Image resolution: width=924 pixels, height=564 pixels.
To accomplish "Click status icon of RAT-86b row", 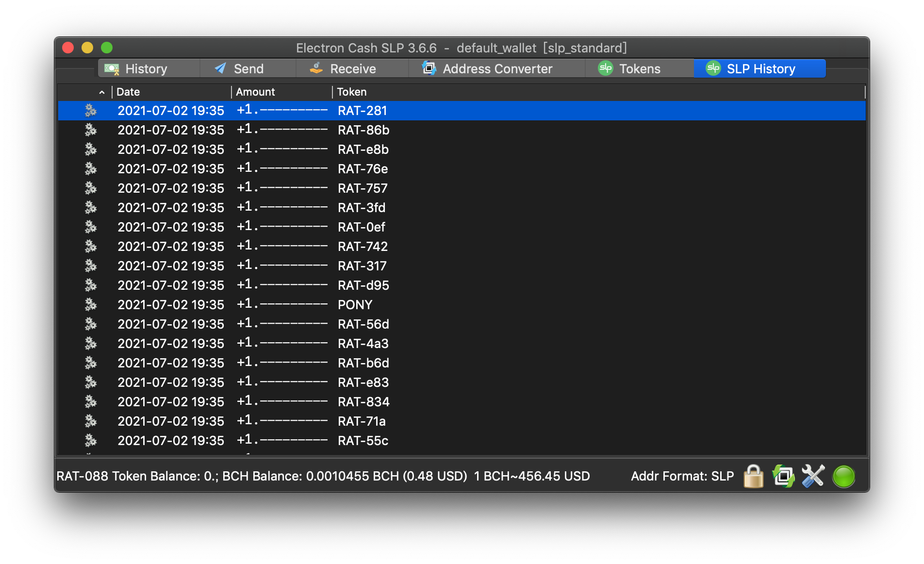I will coord(91,130).
